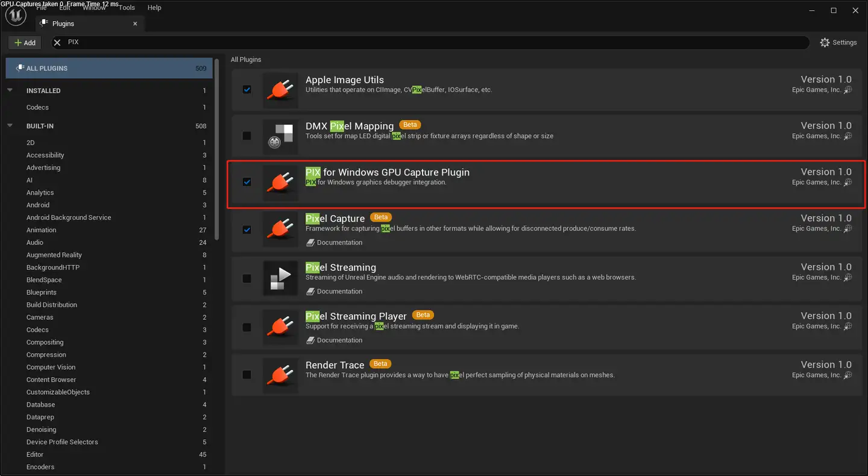This screenshot has height=476, width=868.
Task: Open the Tools menu
Action: coord(127,8)
